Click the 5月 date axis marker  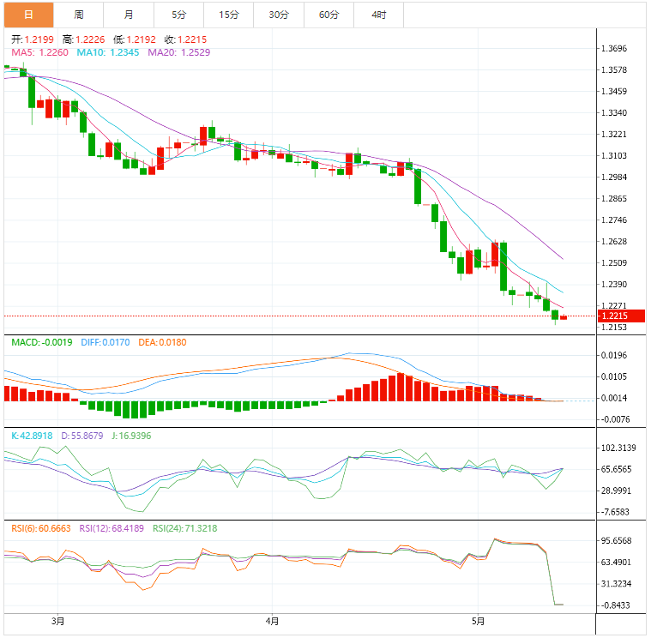click(478, 622)
